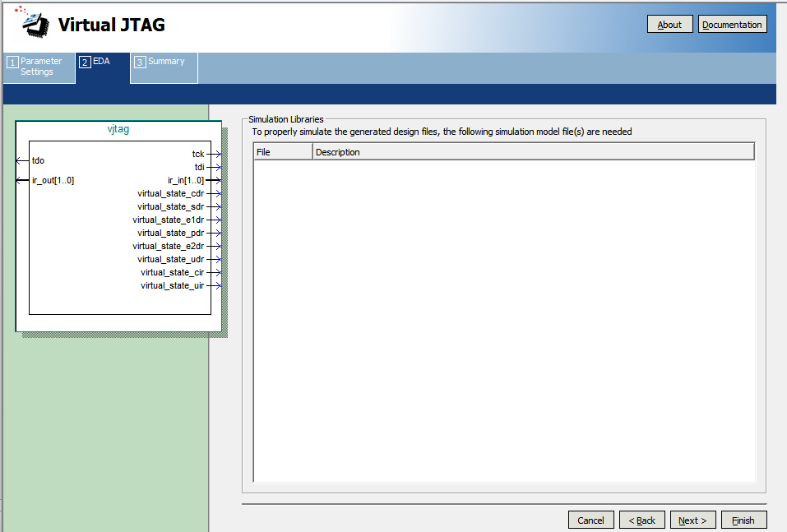Proceed with the Next button
This screenshot has width=787, height=532.
[x=692, y=520]
